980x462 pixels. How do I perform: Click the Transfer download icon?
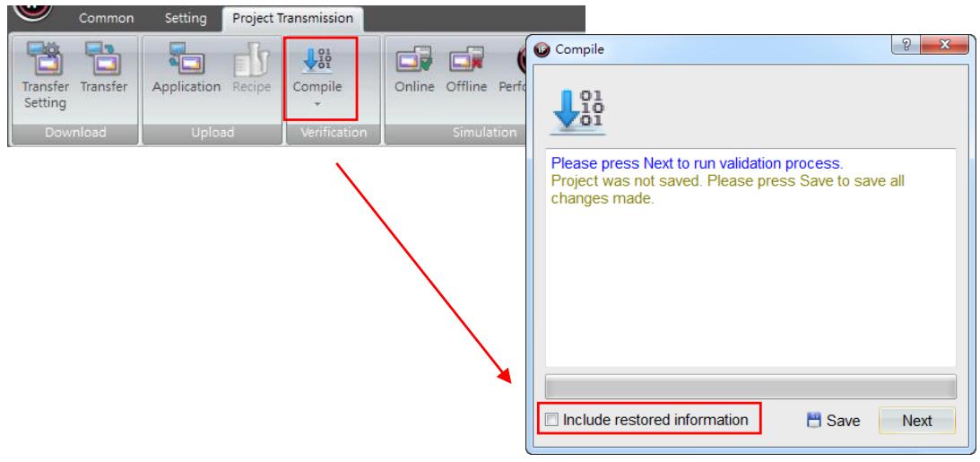[x=104, y=69]
